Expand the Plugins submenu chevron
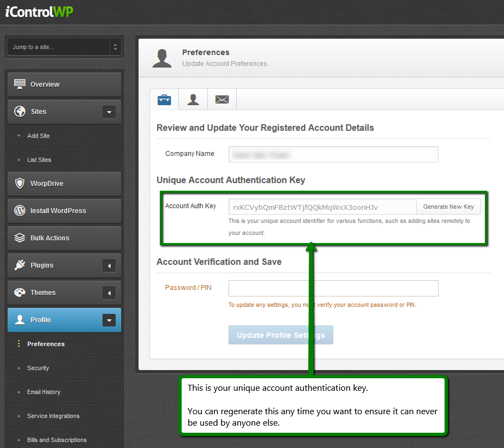This screenshot has width=504, height=448. (109, 265)
